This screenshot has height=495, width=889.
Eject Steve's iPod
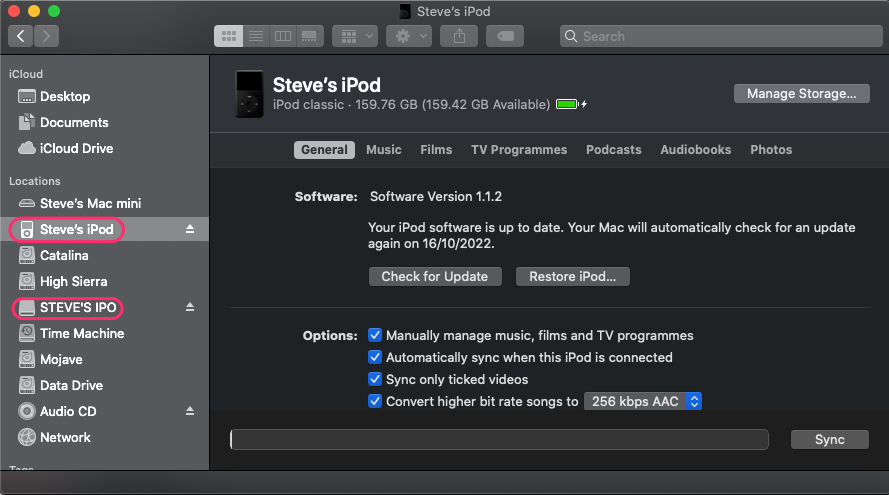click(190, 230)
